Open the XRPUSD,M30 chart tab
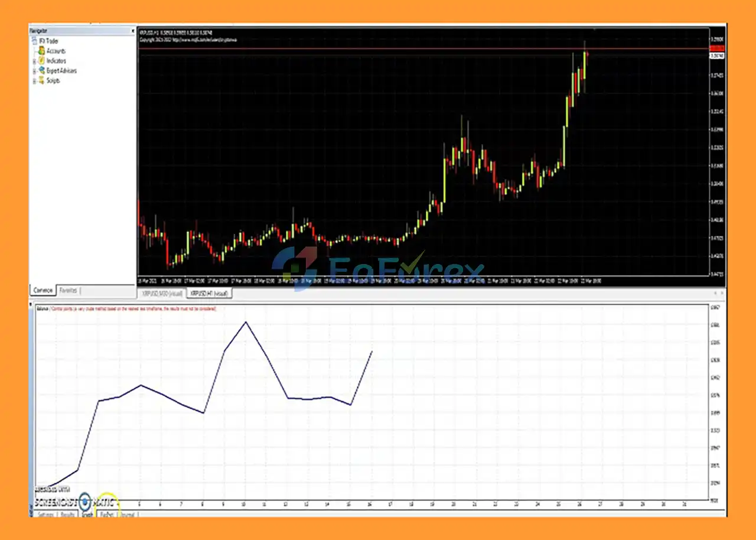This screenshot has width=756, height=540. pyautogui.click(x=161, y=293)
